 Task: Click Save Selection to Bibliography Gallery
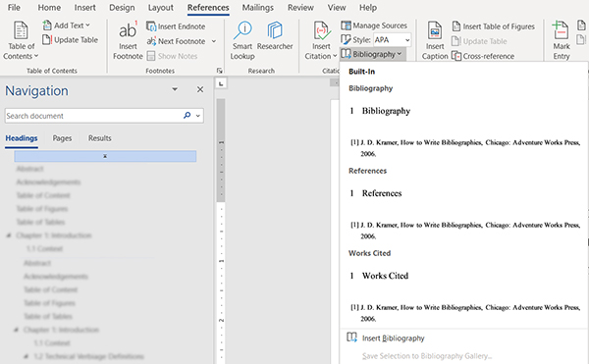coord(427,356)
